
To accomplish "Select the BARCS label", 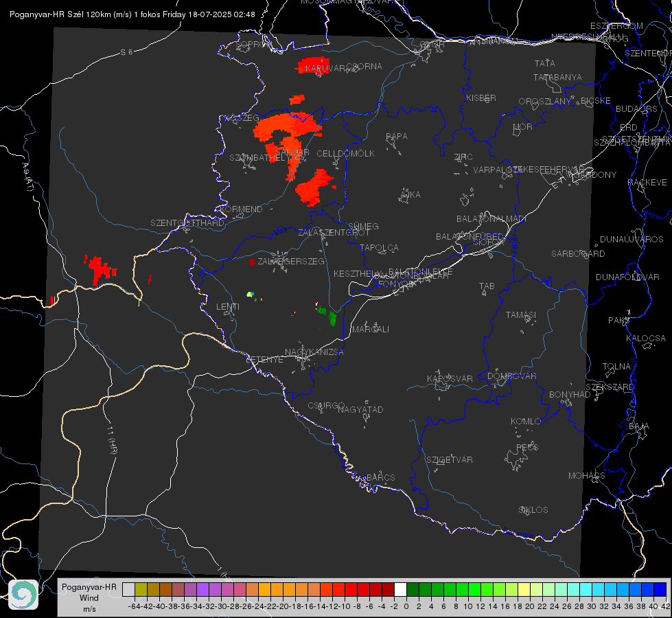I will [380, 477].
